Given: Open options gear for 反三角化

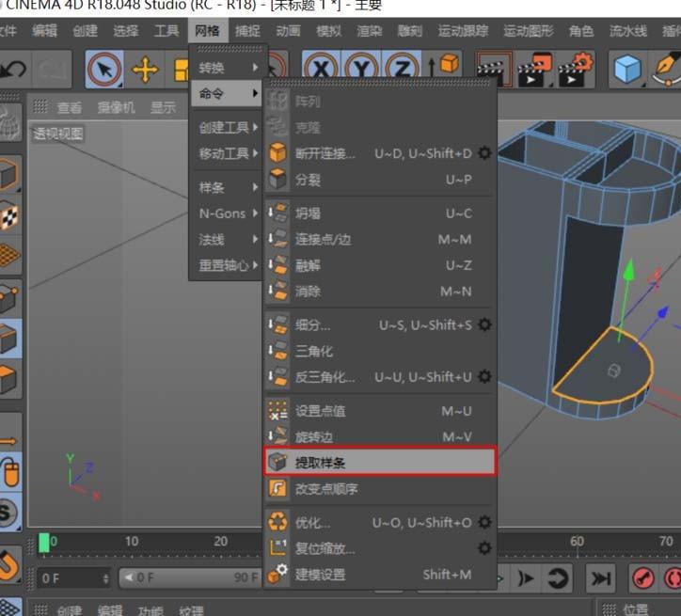Looking at the screenshot, I should 484,376.
